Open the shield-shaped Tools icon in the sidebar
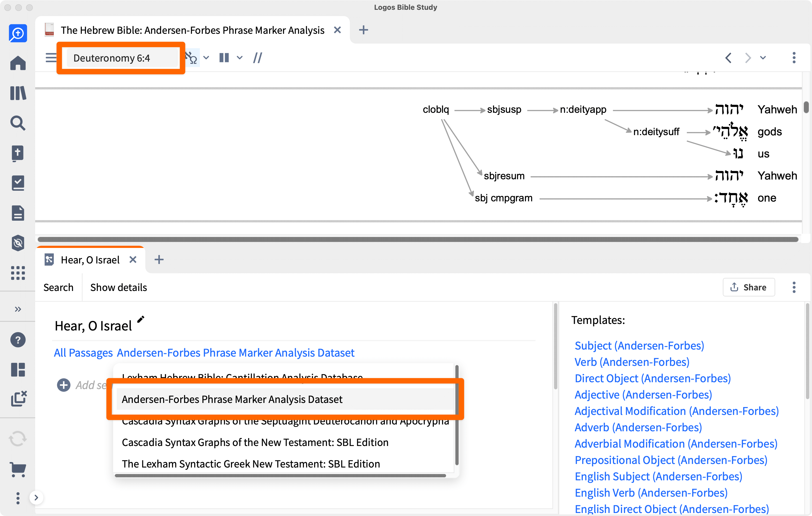812x516 pixels. tap(18, 243)
